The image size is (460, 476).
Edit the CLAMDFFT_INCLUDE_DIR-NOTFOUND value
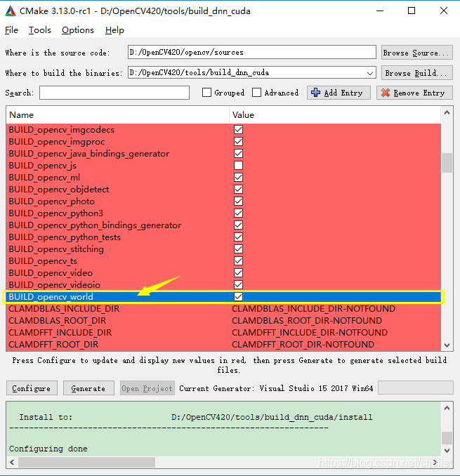coord(310,332)
